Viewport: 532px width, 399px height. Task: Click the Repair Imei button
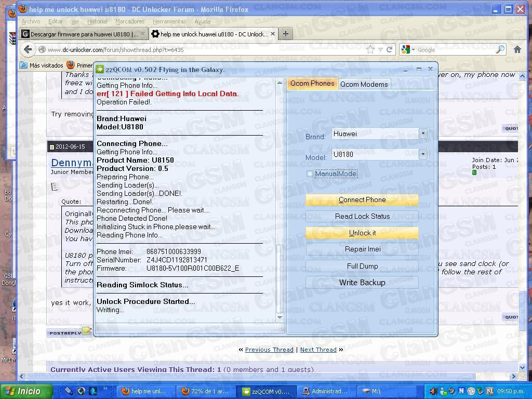tap(362, 249)
